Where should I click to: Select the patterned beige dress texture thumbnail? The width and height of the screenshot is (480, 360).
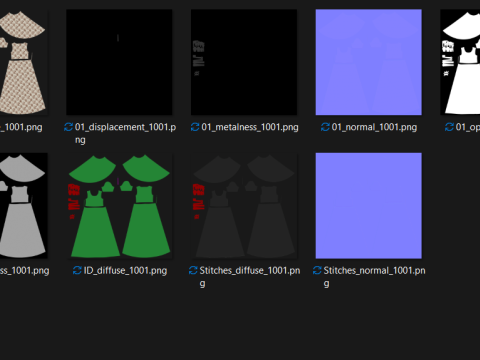pos(23,62)
